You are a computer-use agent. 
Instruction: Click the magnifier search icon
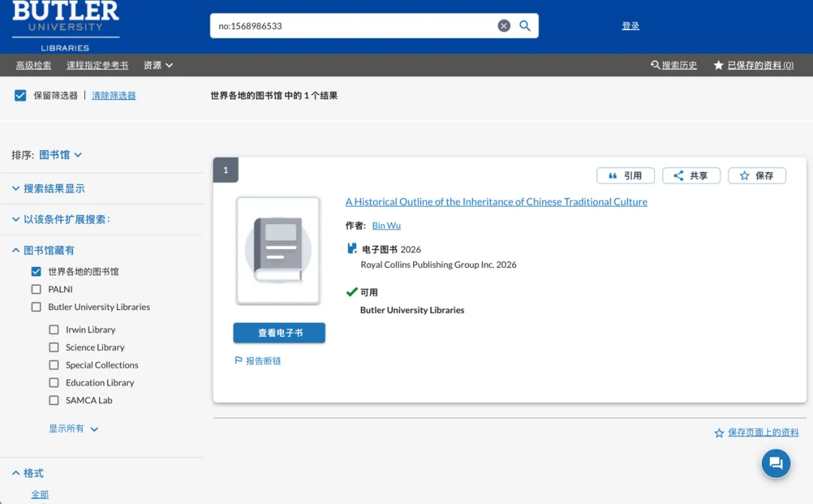[525, 26]
